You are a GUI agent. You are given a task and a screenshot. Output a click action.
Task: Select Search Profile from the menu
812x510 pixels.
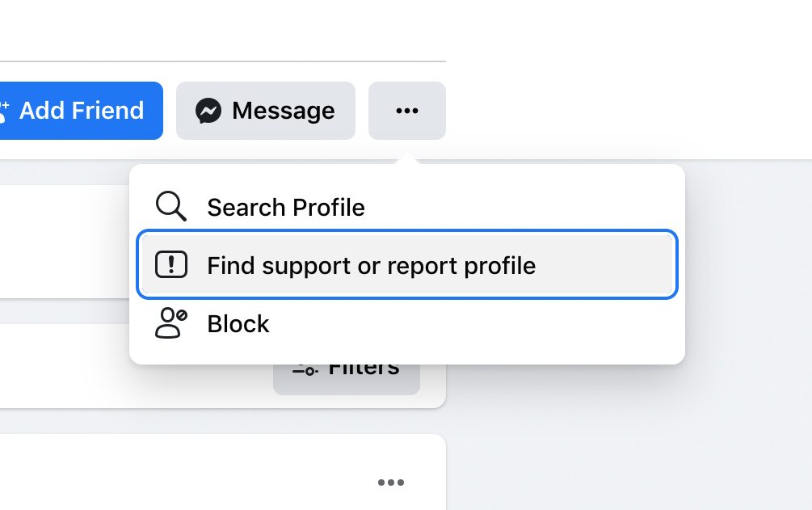407,208
